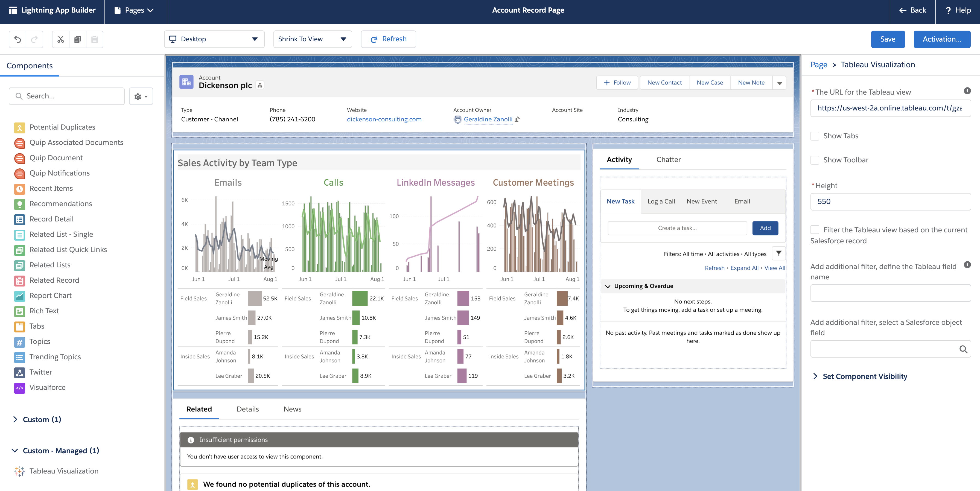Select the Details tab

click(x=247, y=409)
